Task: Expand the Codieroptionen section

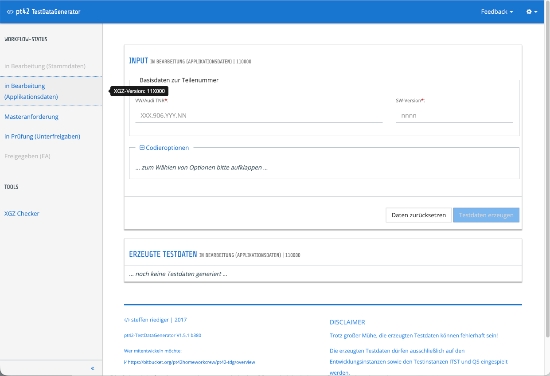Action: tap(164, 148)
